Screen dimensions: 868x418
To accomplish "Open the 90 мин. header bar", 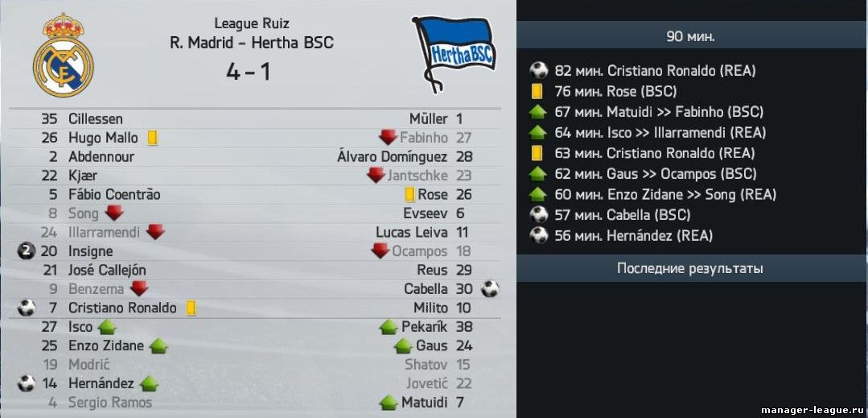I will pos(692,35).
